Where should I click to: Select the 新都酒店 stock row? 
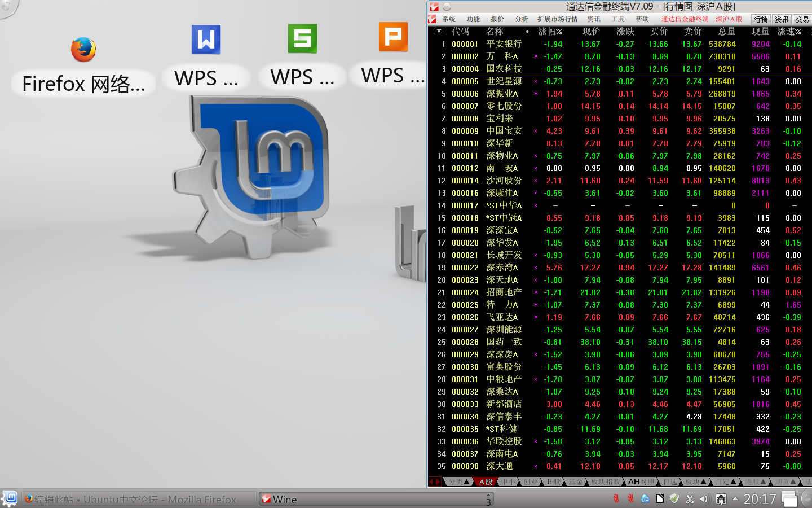620,404
